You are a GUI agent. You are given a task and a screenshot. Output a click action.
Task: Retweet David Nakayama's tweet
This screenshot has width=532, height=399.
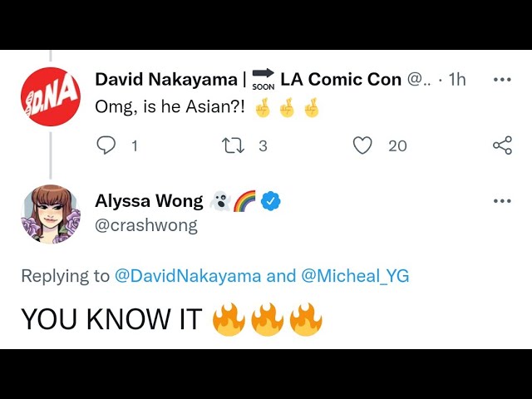(x=233, y=145)
